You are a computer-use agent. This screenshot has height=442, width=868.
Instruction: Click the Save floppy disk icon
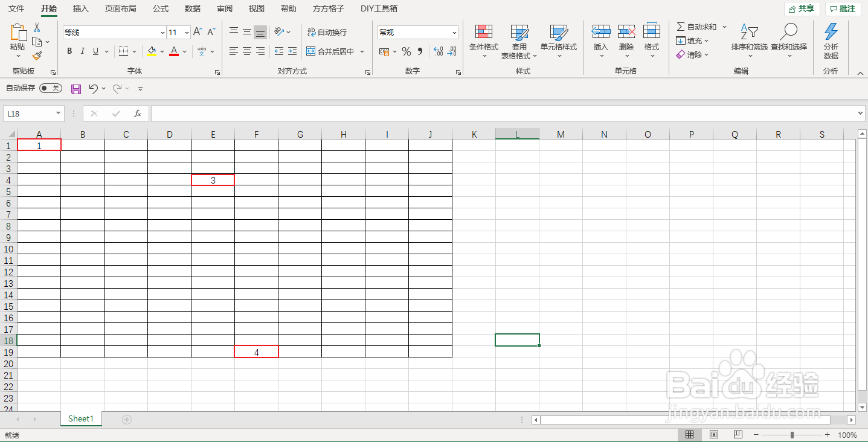76,89
